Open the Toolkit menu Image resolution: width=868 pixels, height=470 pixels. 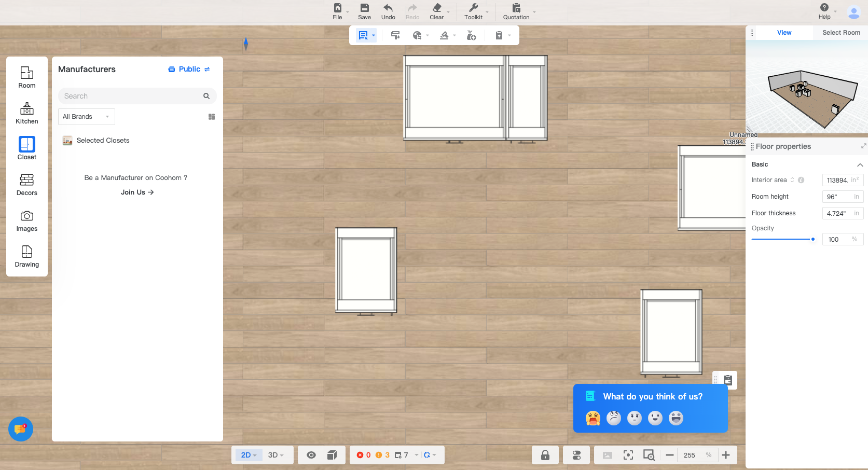pyautogui.click(x=473, y=11)
